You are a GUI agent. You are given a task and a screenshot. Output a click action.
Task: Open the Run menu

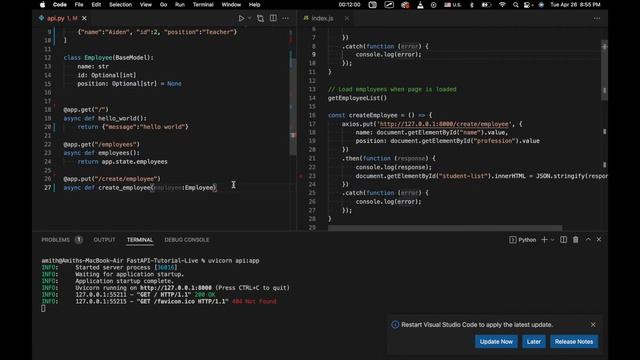click(x=180, y=4)
